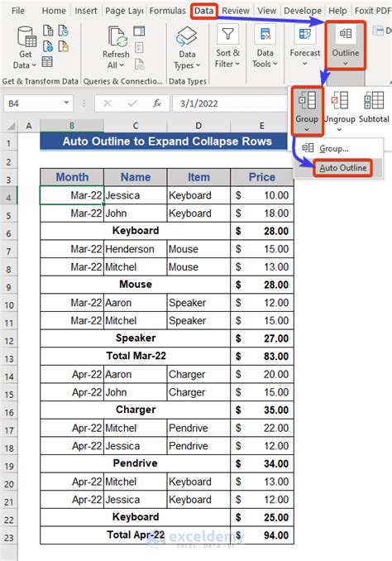Screen dimensions: 392x561
Task: Click the formula bar showing 3/1/2022
Action: (x=229, y=103)
